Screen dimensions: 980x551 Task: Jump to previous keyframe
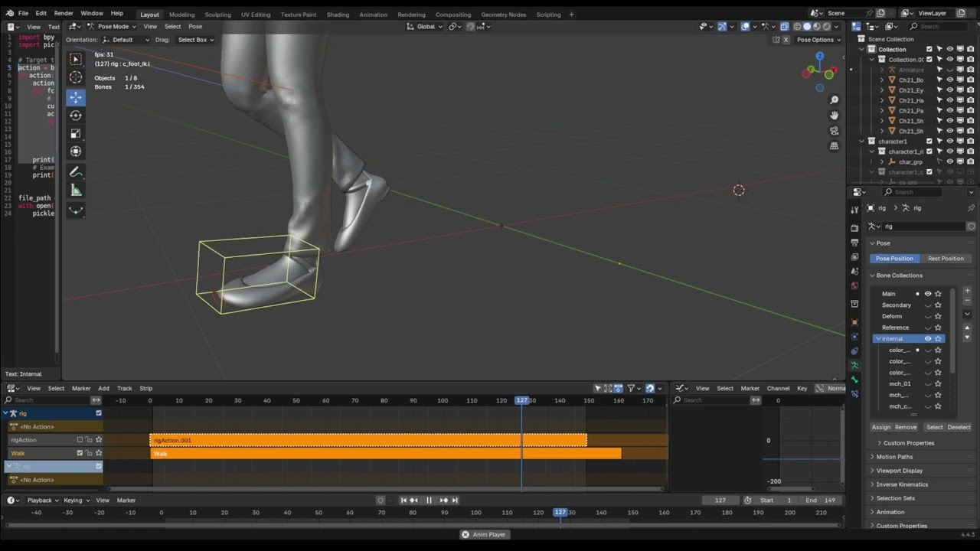[x=414, y=500]
